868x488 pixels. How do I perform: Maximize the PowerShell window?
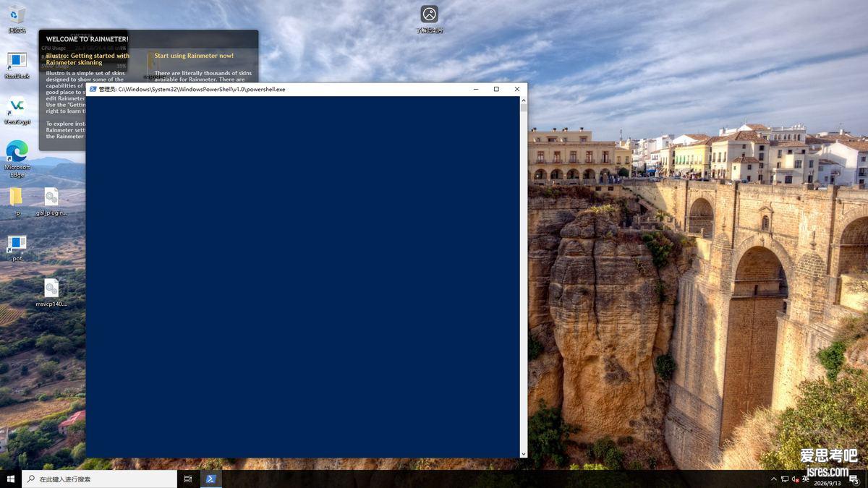coord(496,89)
